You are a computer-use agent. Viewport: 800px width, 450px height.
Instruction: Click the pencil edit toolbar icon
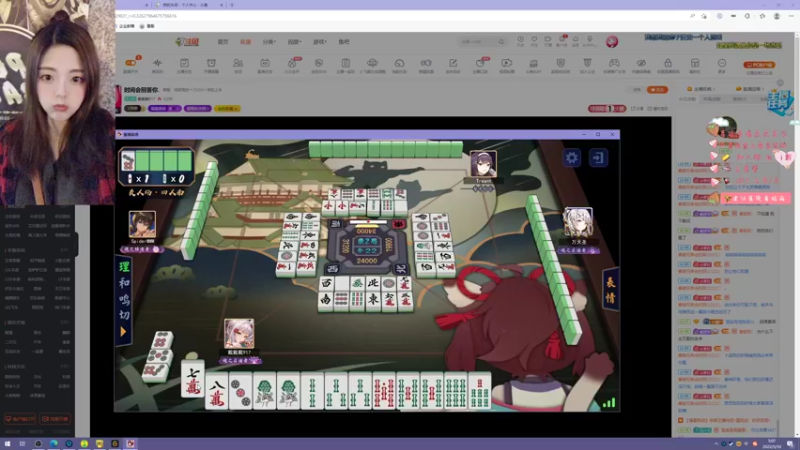click(x=453, y=63)
